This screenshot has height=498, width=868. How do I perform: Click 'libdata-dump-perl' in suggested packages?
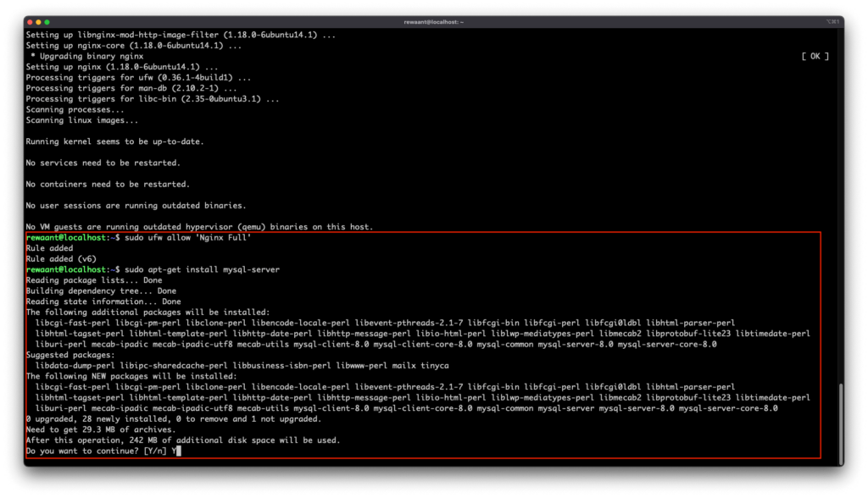coord(75,366)
